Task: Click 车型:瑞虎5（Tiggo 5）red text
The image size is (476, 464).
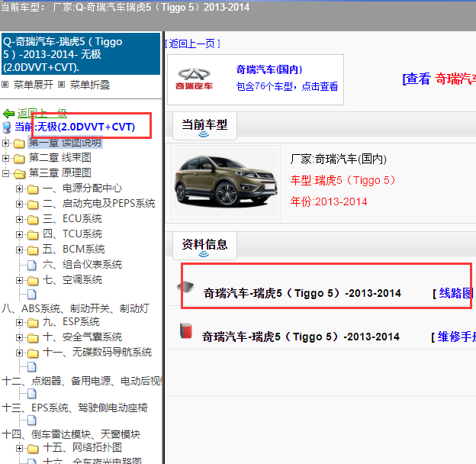Action: [343, 180]
